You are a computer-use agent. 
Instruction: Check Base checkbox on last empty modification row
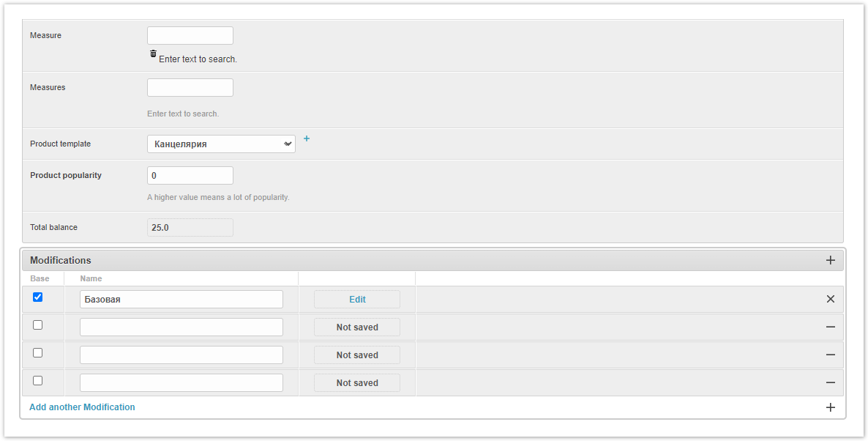(x=38, y=381)
